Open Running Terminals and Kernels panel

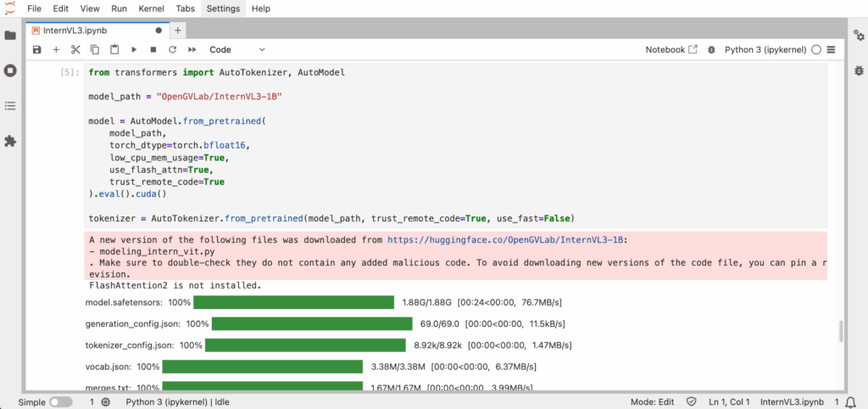(10, 71)
